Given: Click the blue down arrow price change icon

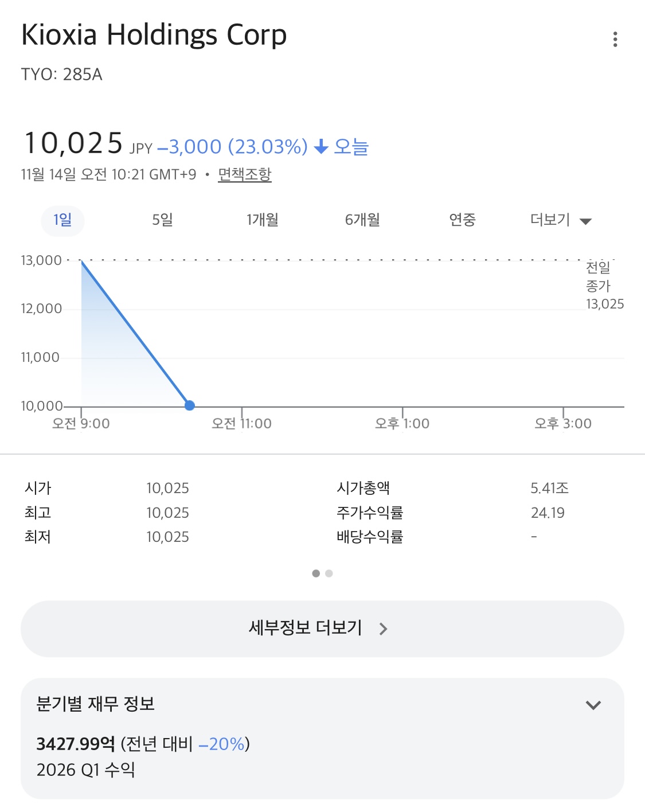Looking at the screenshot, I should [x=321, y=147].
